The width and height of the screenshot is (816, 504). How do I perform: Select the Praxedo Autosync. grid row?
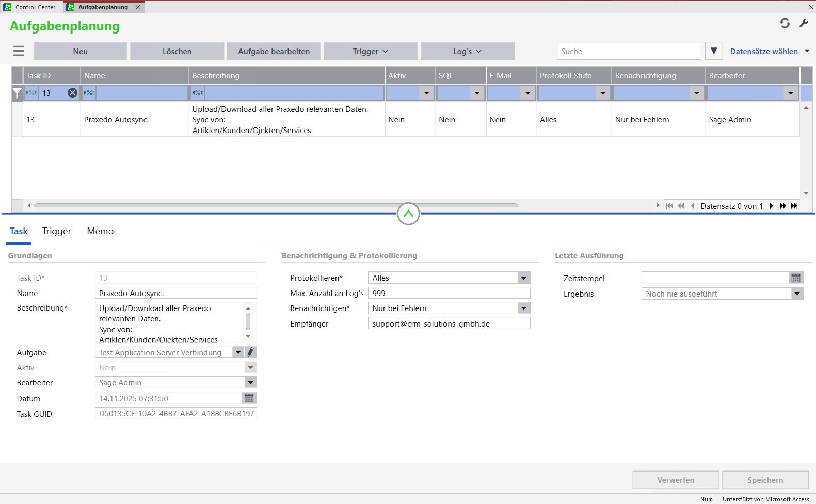[406, 119]
